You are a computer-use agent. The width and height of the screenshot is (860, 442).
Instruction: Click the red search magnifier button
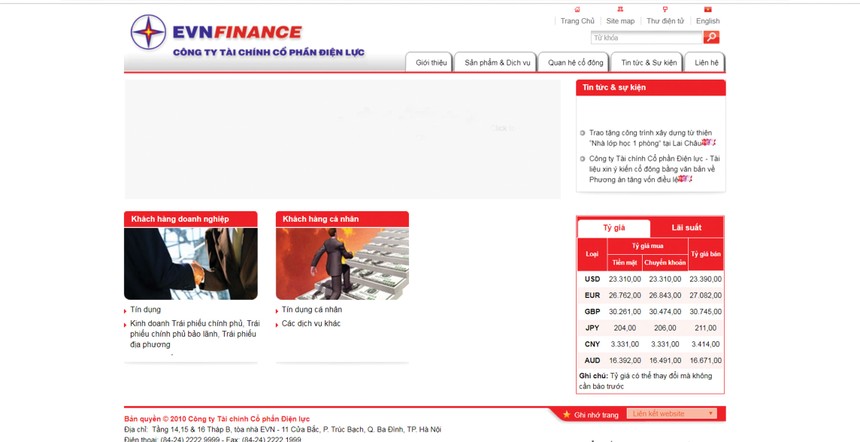pyautogui.click(x=711, y=37)
